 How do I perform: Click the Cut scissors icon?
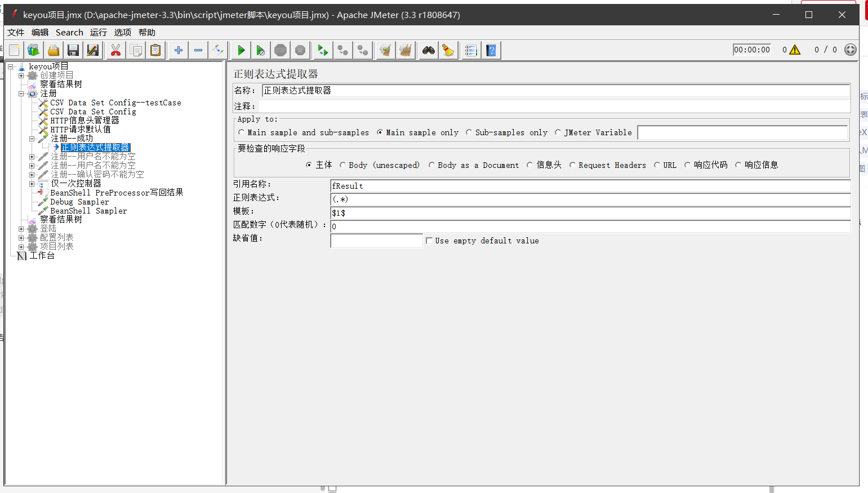point(115,50)
